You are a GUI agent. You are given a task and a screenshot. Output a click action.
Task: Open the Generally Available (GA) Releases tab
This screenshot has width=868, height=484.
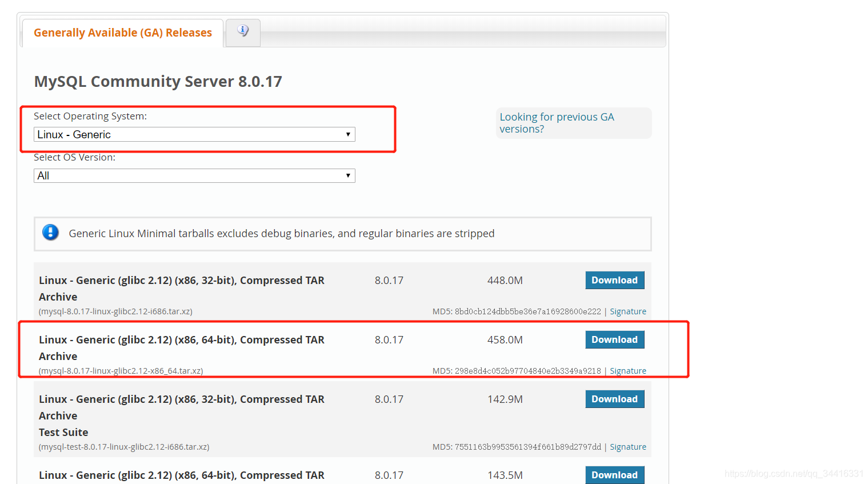[x=122, y=33]
